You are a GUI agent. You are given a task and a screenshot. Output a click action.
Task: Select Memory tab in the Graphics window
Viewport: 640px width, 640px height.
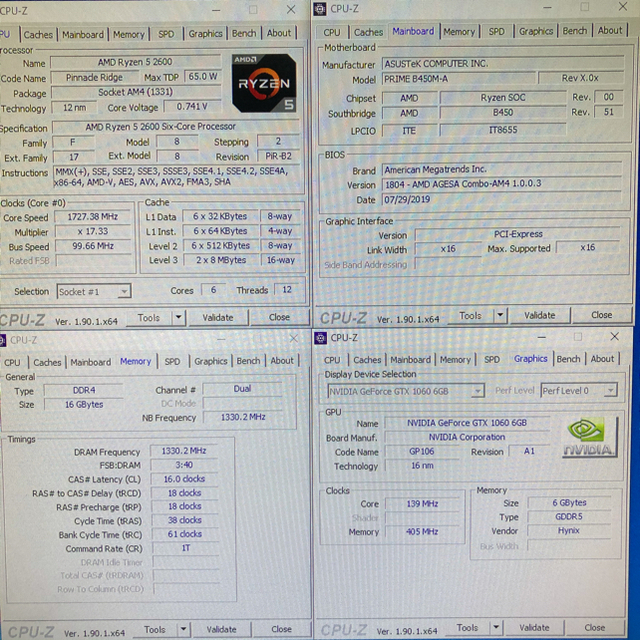[x=456, y=360]
